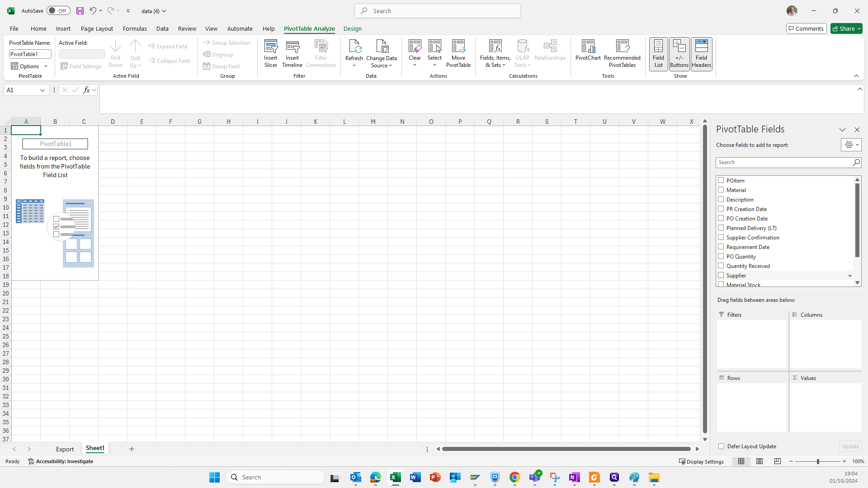
Task: Open the PivotTable Options dropdown arrow
Action: coord(46,66)
